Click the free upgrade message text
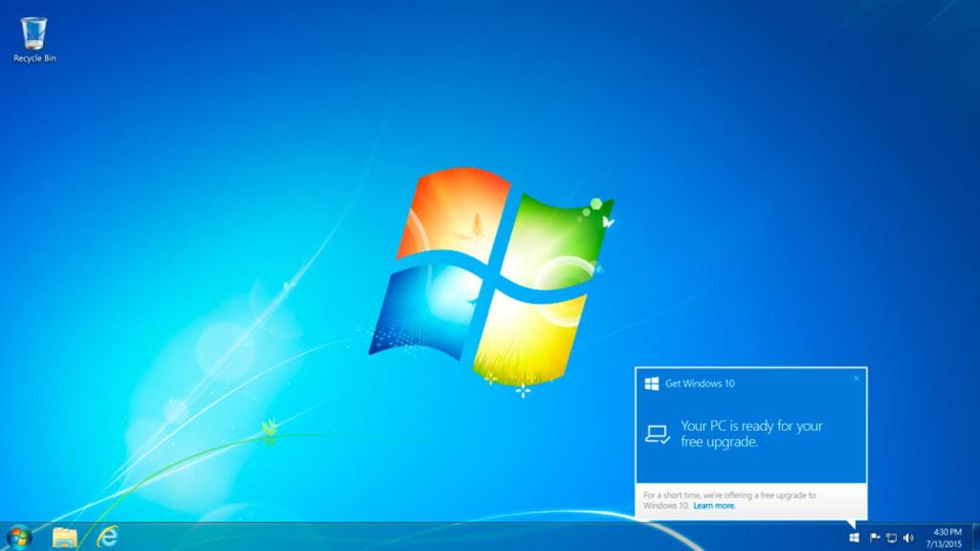 (749, 433)
